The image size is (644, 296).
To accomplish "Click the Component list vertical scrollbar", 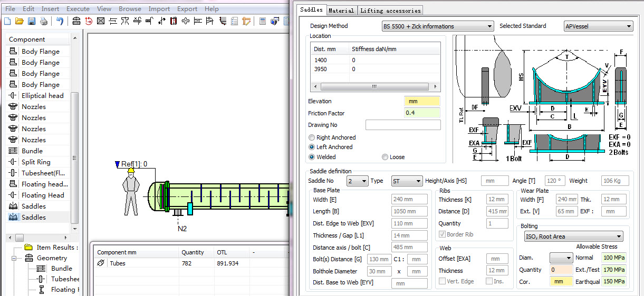I will pos(74,134).
